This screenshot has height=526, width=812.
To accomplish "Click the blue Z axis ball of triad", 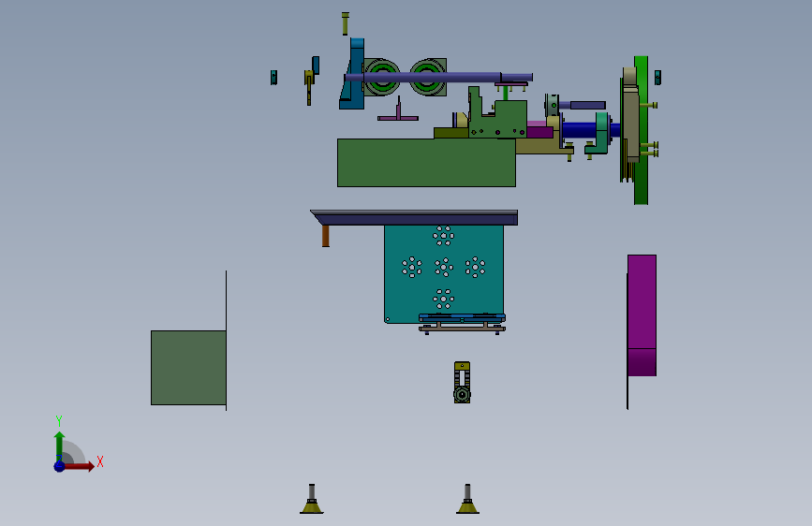I will click(x=60, y=466).
